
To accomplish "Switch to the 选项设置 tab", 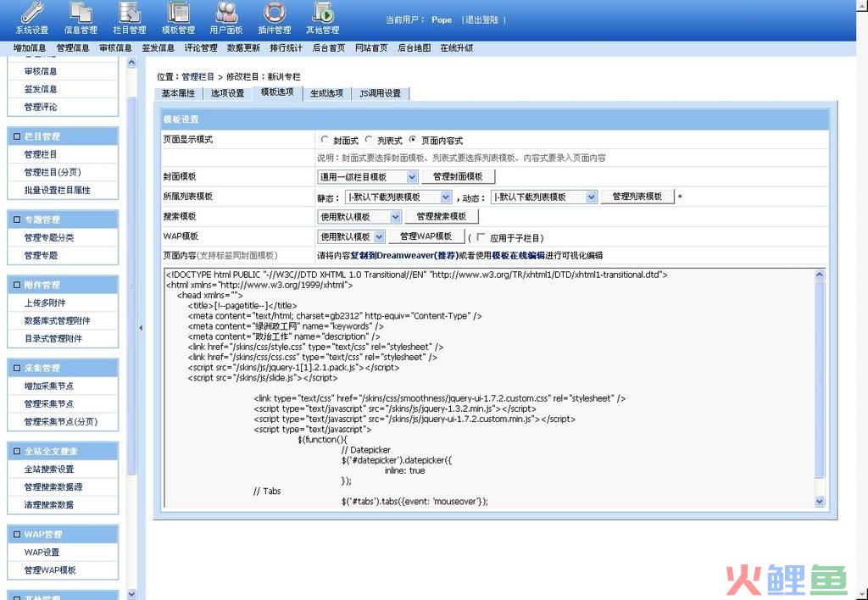I will click(227, 93).
